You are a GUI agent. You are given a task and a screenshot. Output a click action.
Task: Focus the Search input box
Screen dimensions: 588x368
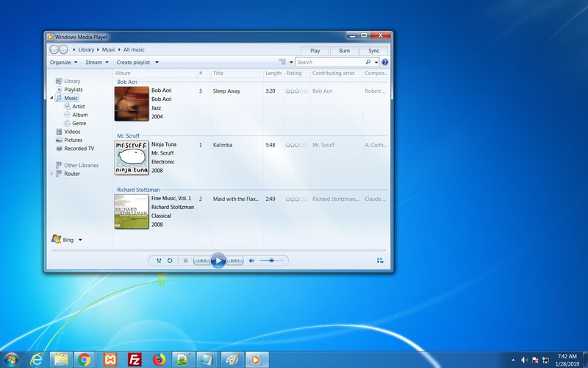click(x=330, y=63)
